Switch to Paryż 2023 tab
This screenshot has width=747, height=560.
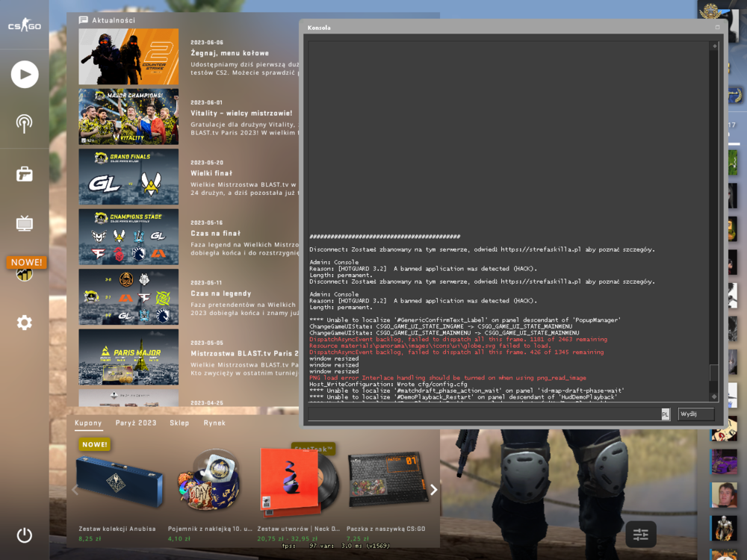(136, 423)
